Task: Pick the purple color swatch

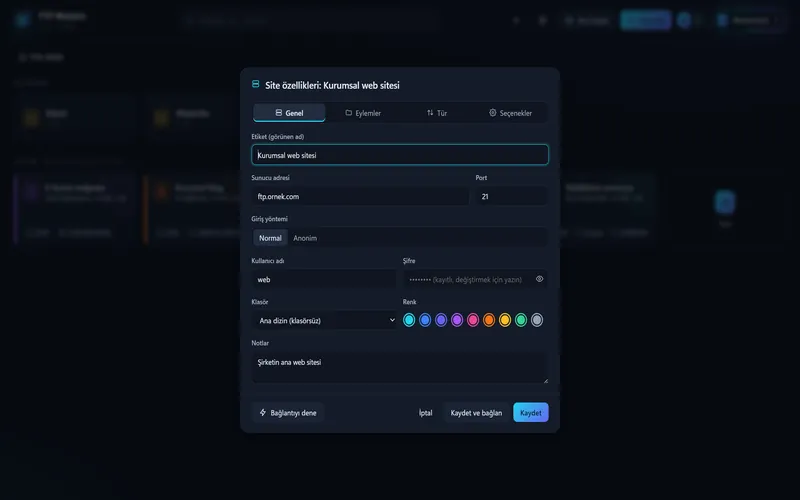Action: tap(457, 320)
